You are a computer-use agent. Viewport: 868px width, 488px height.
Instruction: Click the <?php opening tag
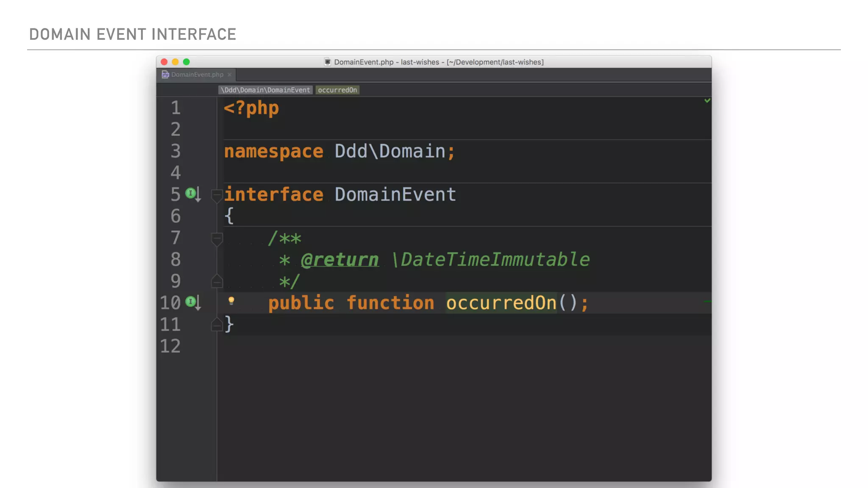pos(251,108)
